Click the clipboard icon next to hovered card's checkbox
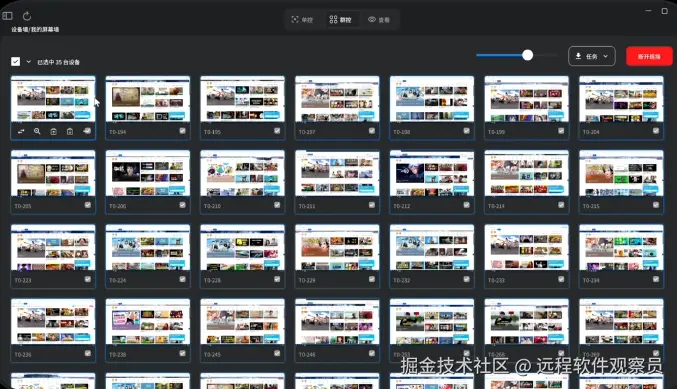This screenshot has width=677, height=389. point(70,131)
